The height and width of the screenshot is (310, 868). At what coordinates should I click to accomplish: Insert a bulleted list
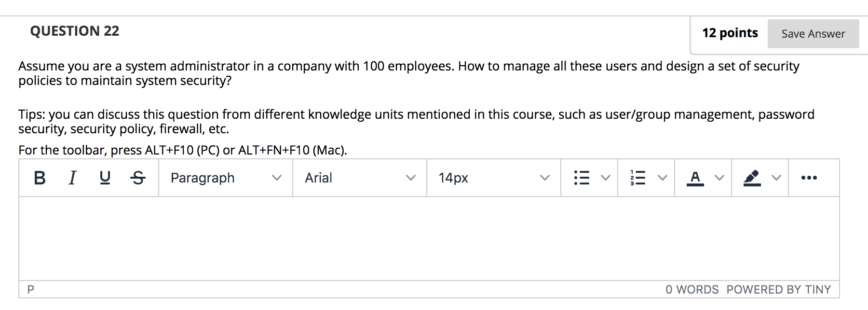[x=582, y=178]
